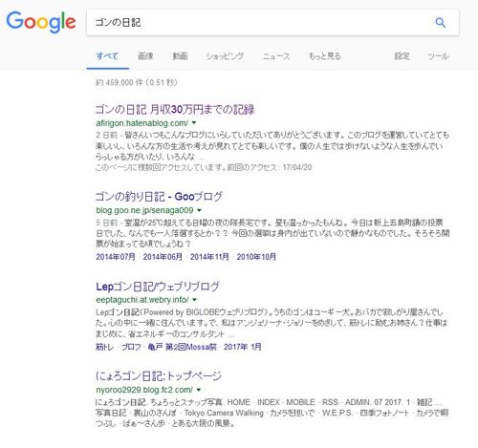This screenshot has width=478, height=448.
Task: Click the search box containing ゴンの日記
Action: (x=258, y=23)
